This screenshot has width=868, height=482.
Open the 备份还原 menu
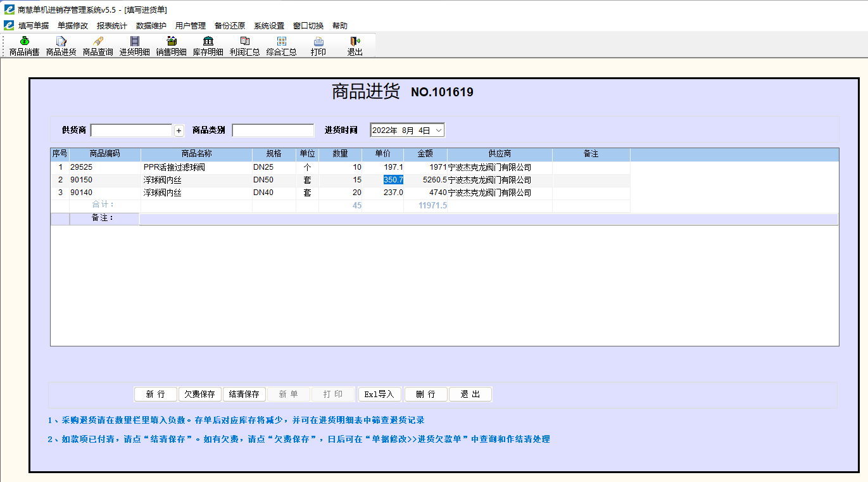click(230, 26)
